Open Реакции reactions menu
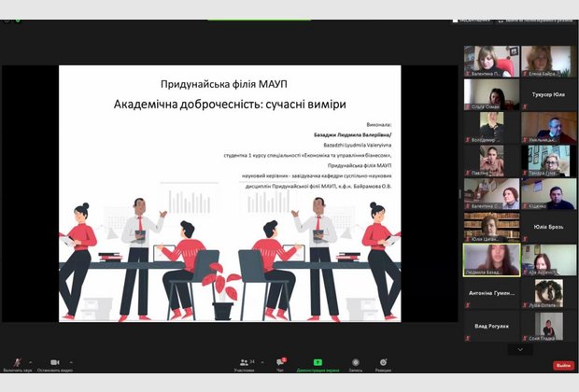 (x=383, y=365)
